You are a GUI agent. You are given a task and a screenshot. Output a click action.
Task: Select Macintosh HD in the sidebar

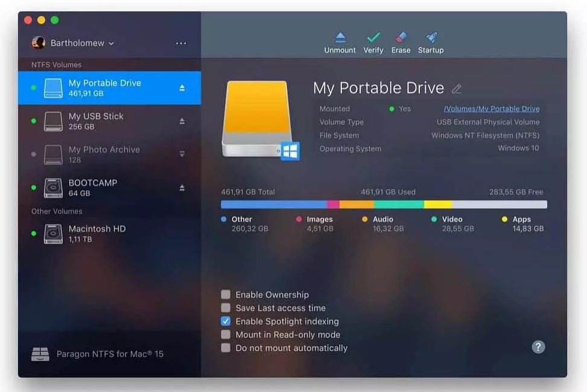(97, 234)
